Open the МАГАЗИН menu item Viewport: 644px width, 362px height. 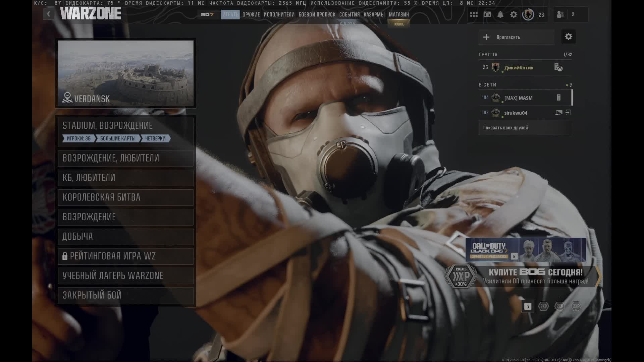pyautogui.click(x=398, y=15)
